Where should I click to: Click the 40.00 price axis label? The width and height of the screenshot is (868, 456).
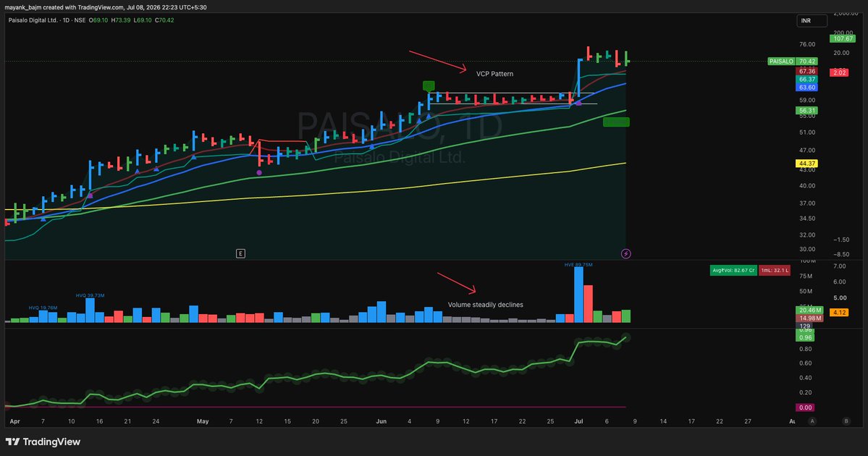pyautogui.click(x=807, y=186)
